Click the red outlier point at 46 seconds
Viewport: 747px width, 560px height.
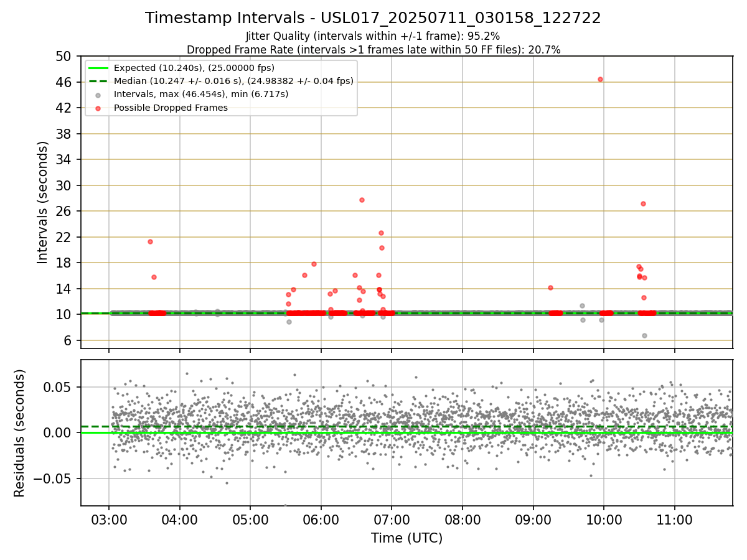(600, 79)
